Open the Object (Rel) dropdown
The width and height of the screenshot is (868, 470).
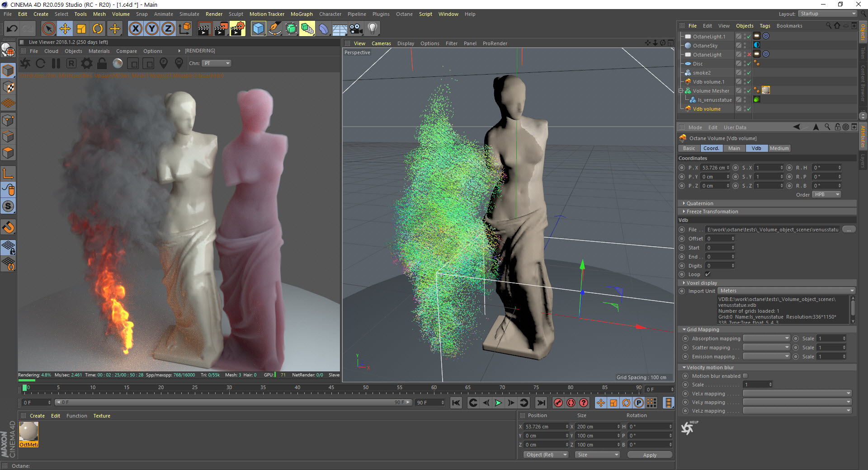tap(546, 455)
